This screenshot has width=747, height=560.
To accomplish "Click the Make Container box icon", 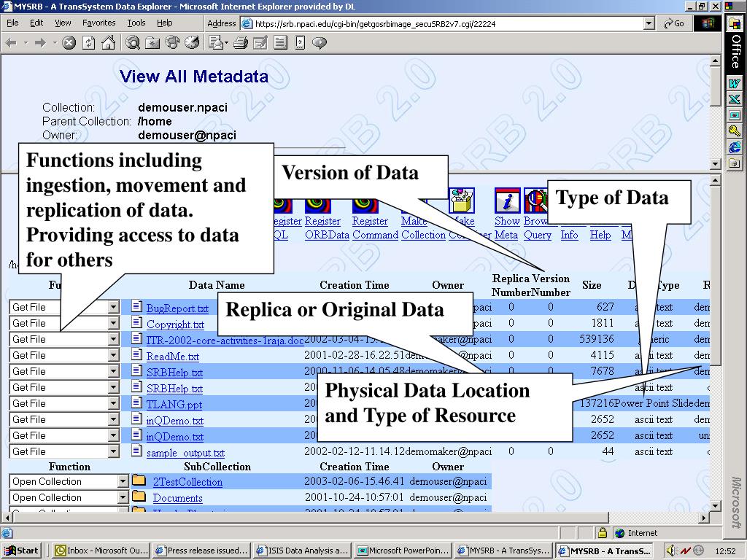I will 462,201.
